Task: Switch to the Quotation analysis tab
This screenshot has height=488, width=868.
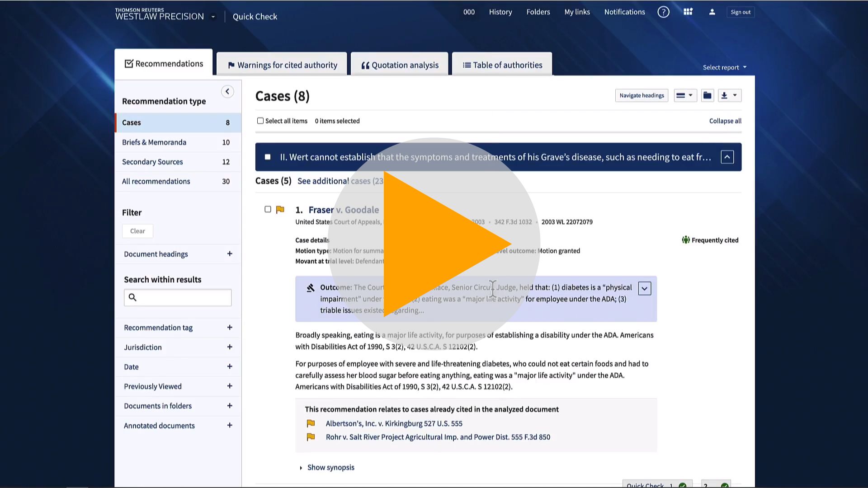Action: click(401, 64)
